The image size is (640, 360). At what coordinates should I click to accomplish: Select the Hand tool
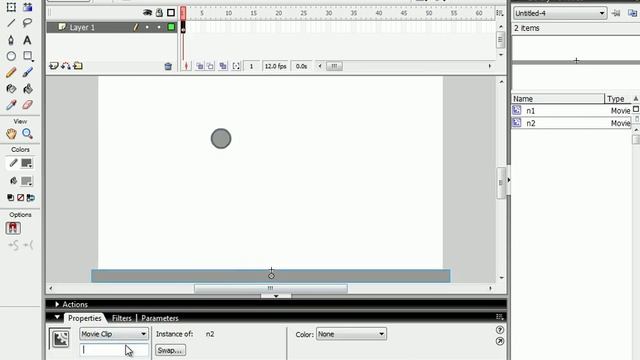11,133
